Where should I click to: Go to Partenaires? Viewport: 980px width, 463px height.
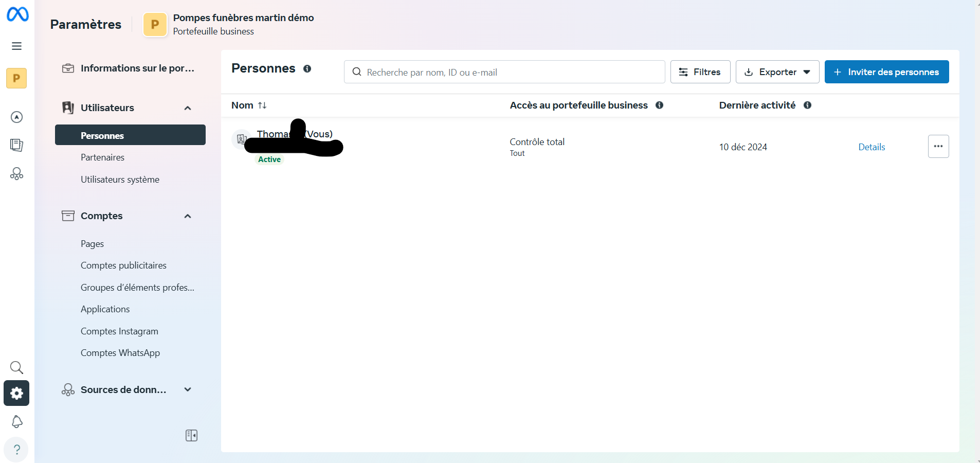[x=102, y=157]
